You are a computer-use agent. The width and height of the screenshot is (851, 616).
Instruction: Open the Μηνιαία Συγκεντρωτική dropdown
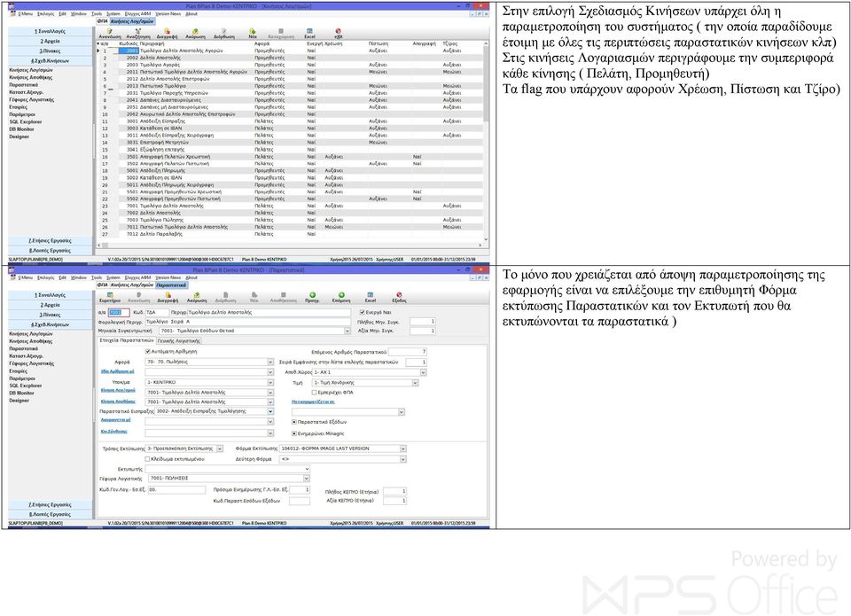coord(347,331)
